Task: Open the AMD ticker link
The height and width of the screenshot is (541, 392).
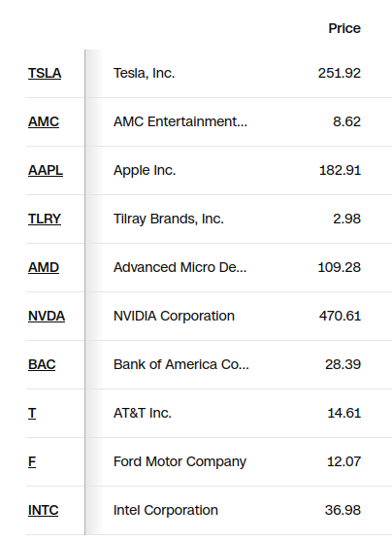Action: click(x=44, y=267)
